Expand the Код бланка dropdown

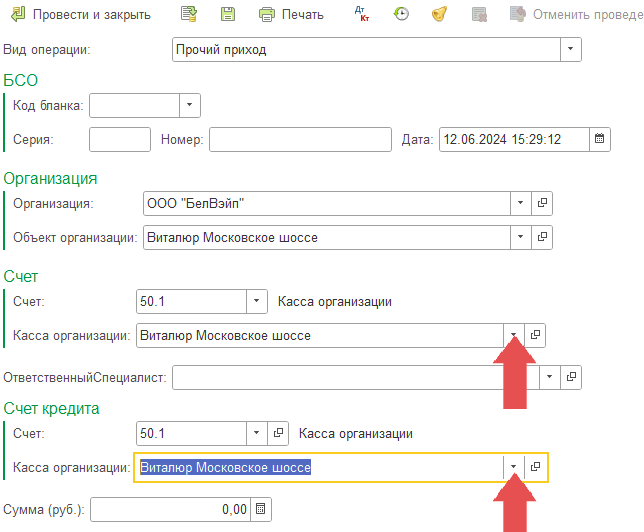(190, 105)
